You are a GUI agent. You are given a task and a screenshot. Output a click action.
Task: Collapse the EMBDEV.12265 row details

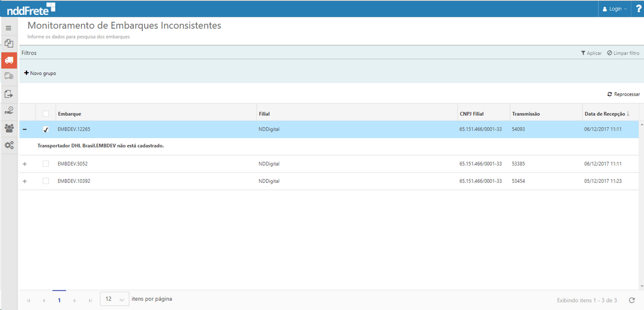[25, 129]
